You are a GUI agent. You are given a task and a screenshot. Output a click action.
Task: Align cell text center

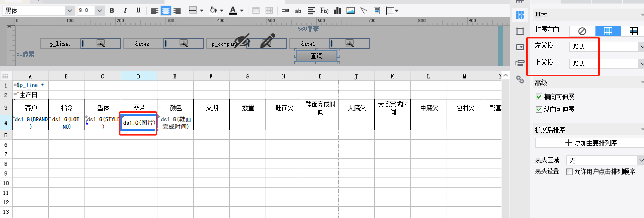166,11
